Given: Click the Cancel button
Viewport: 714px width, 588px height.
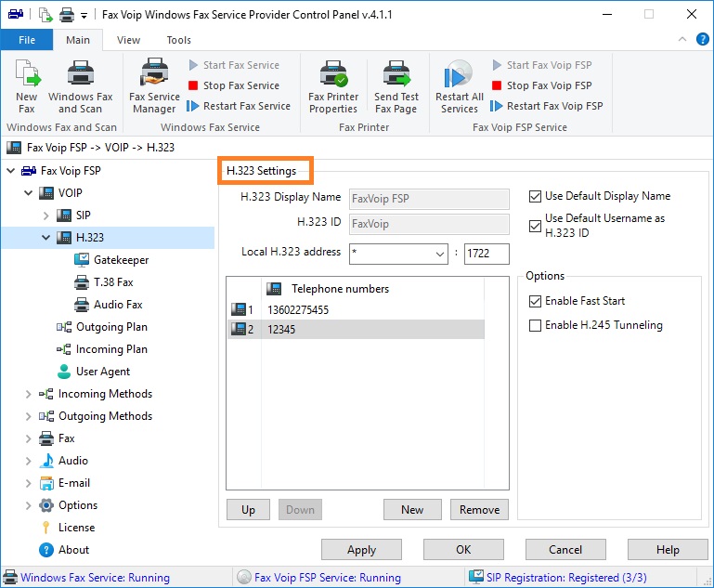Looking at the screenshot, I should 565,550.
